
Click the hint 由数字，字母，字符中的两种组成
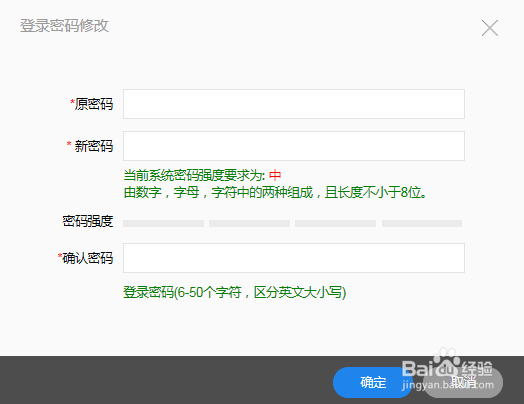click(218, 192)
